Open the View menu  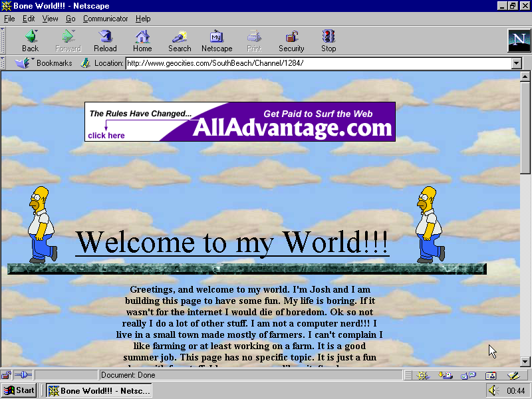click(x=50, y=19)
